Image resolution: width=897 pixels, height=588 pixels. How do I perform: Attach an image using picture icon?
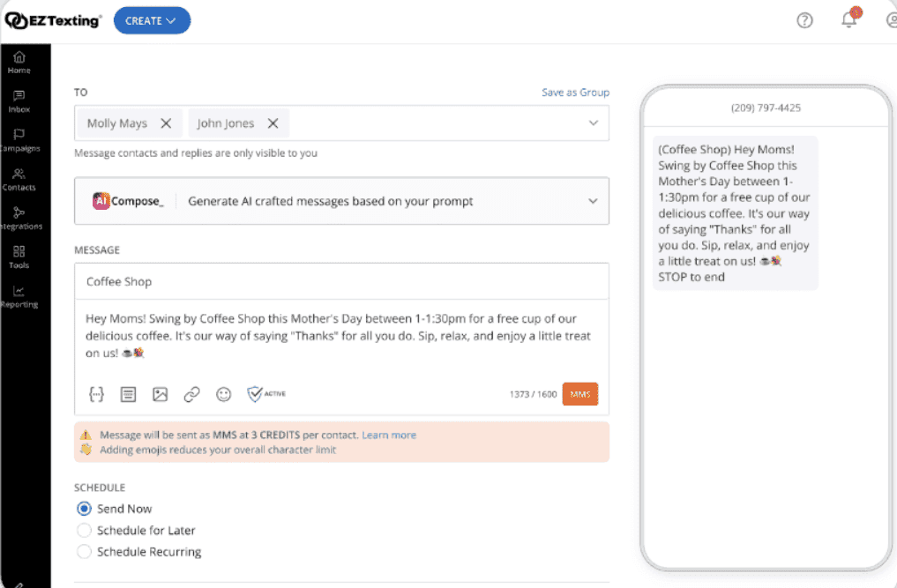pos(160,394)
